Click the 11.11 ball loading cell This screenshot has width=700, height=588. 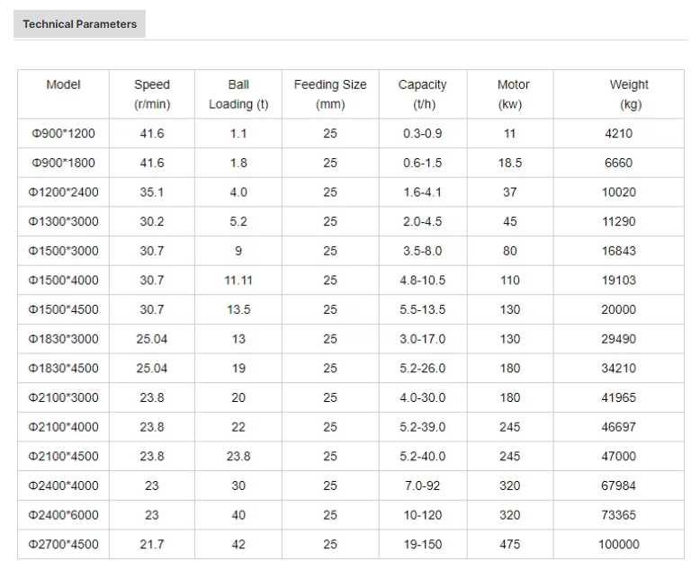238,281
